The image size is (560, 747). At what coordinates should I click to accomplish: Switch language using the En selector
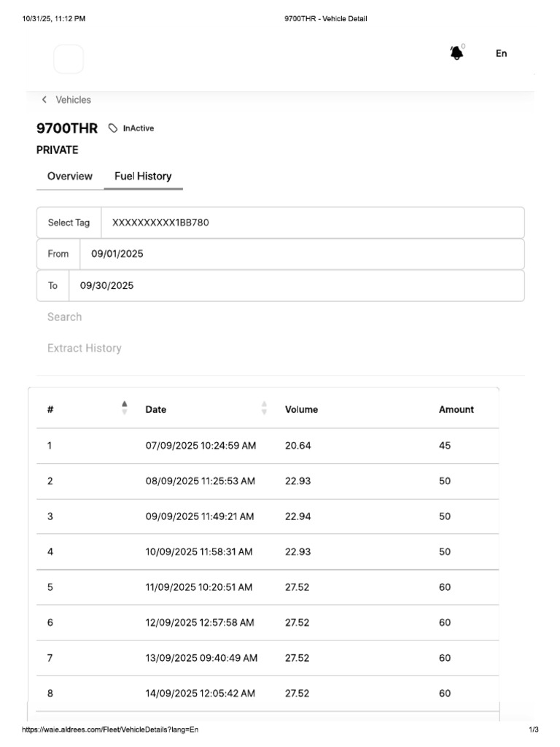(x=501, y=53)
